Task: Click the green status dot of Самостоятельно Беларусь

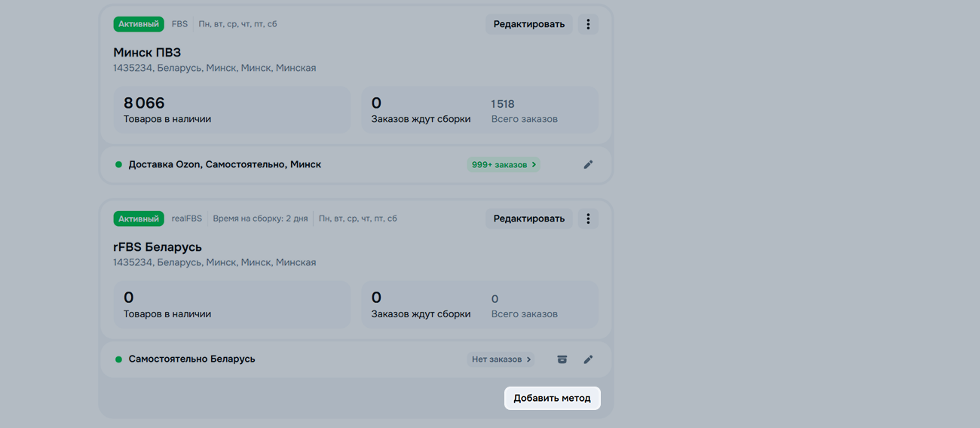Action: click(118, 359)
